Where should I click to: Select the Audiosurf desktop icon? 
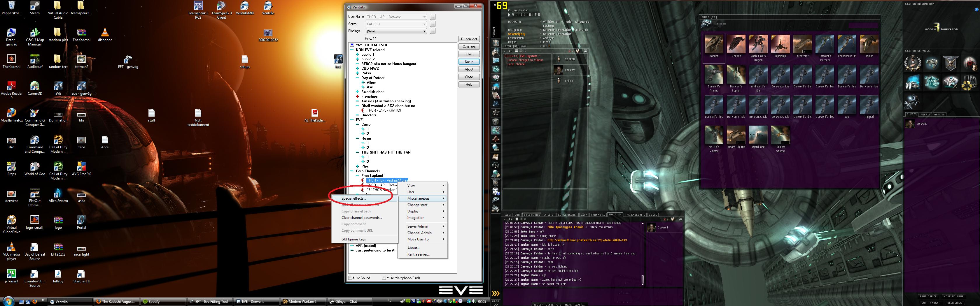click(x=35, y=61)
